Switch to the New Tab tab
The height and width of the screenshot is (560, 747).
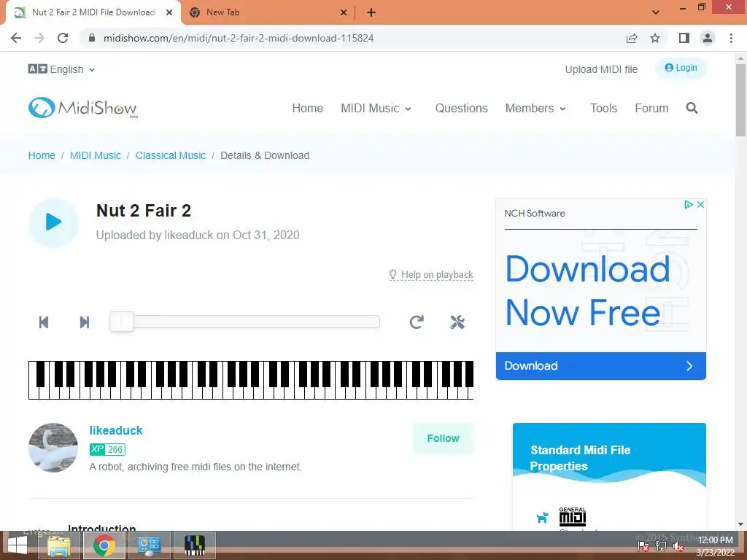[268, 12]
